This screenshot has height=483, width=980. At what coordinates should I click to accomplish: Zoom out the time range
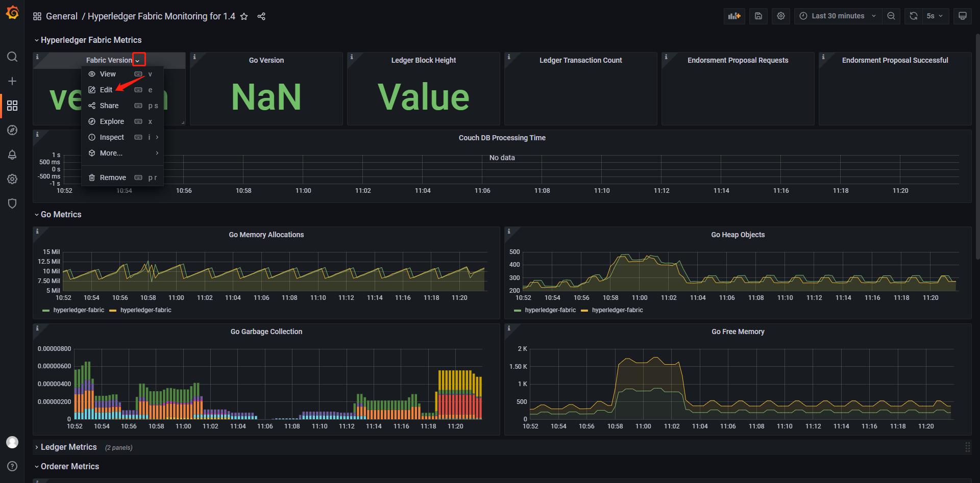[x=891, y=16]
